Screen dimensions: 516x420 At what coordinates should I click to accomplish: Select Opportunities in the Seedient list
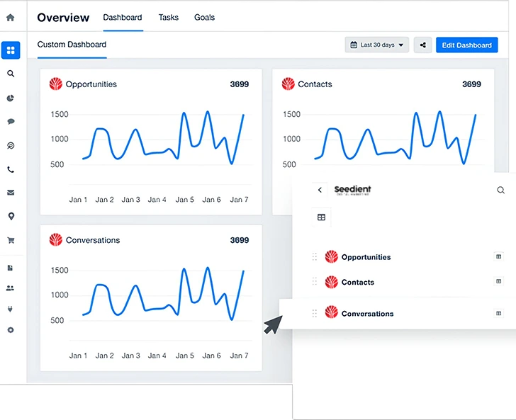[366, 257]
